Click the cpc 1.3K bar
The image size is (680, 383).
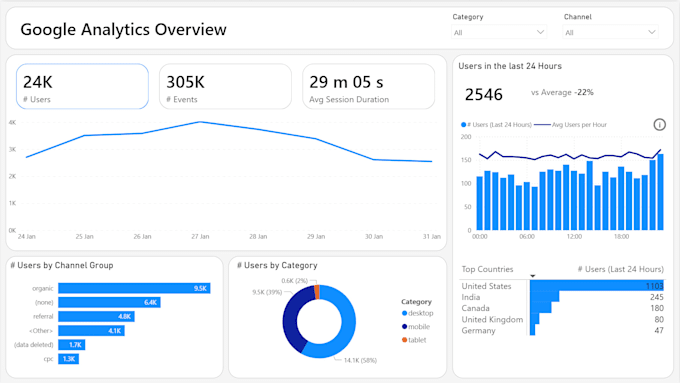69,359
